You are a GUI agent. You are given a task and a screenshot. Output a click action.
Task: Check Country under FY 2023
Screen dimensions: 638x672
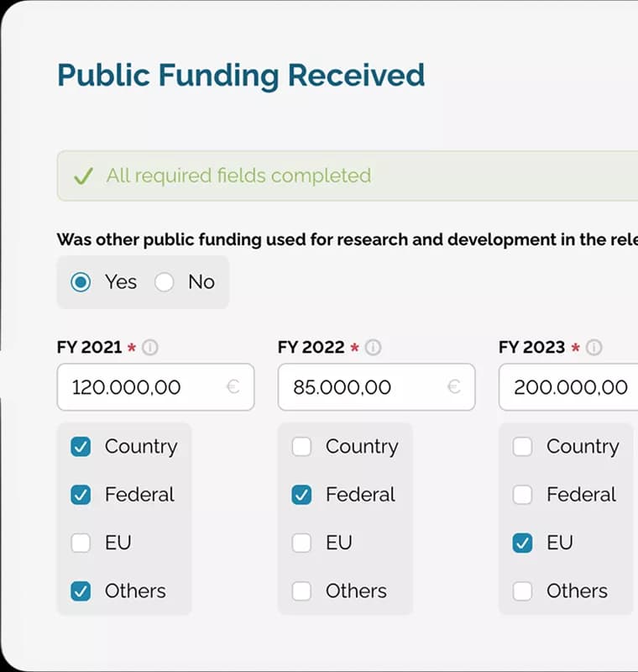point(522,447)
